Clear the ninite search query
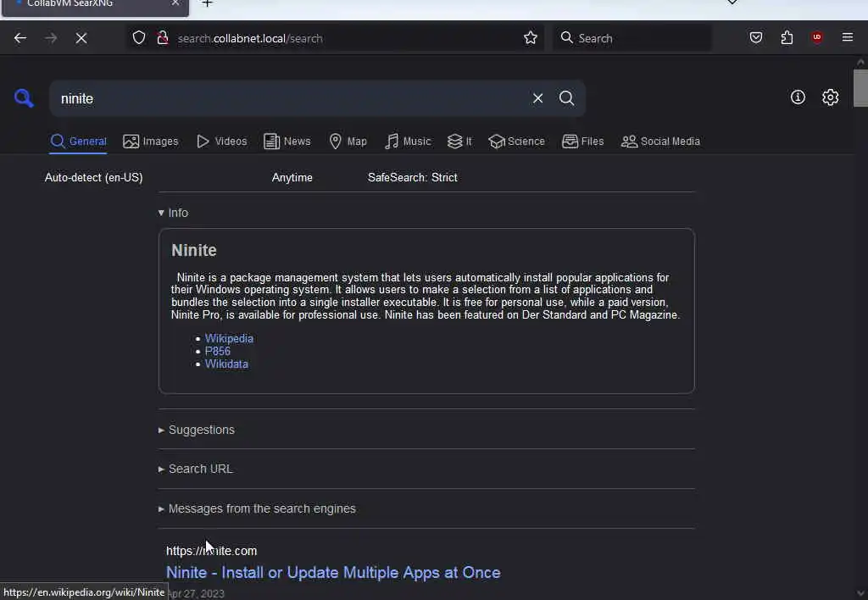 click(537, 98)
